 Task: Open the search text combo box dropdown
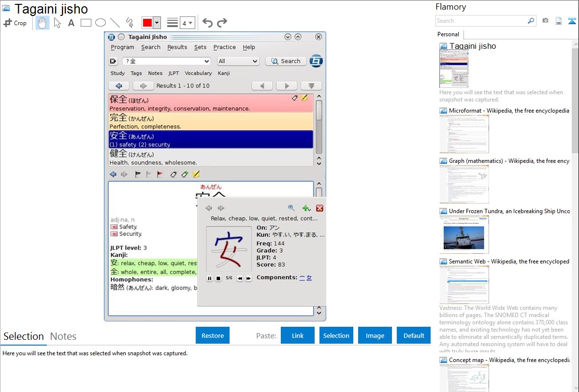tap(206, 61)
